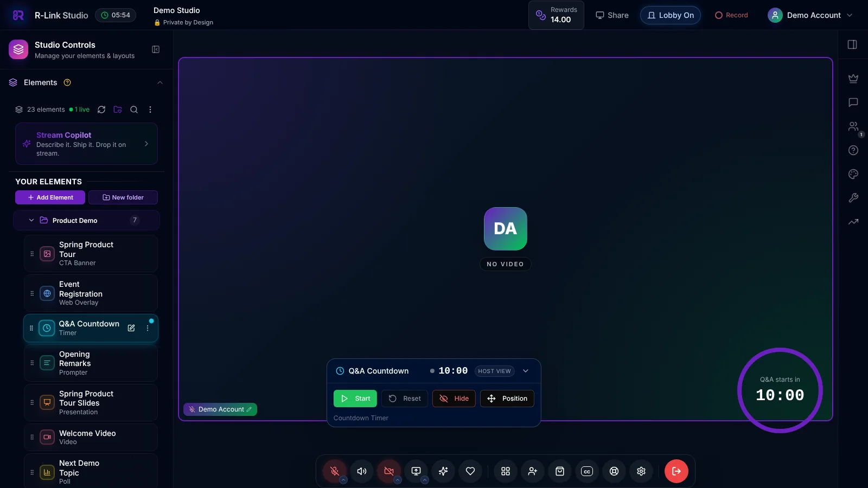Viewport: 868px width, 488px height.
Task: Collapse the Q&A Countdown control panel
Action: tap(526, 371)
